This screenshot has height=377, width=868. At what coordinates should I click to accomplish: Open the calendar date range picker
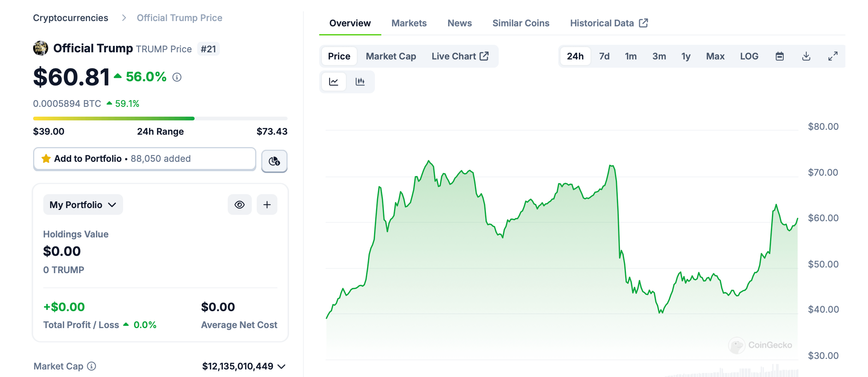pyautogui.click(x=780, y=56)
